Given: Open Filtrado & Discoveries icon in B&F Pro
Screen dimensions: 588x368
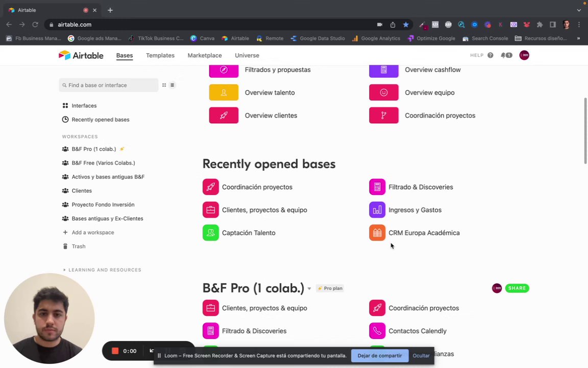Looking at the screenshot, I should (x=211, y=331).
